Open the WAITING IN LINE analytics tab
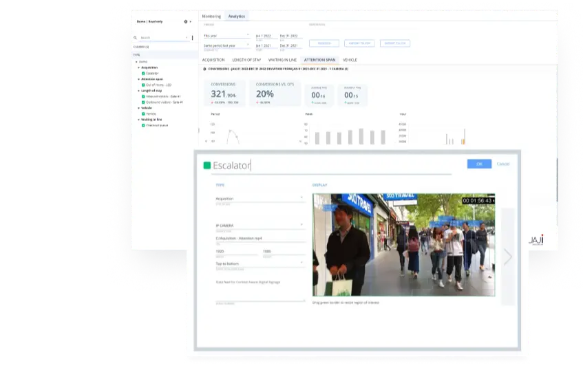Image resolution: width=583 pixels, height=392 pixels. 283,60
